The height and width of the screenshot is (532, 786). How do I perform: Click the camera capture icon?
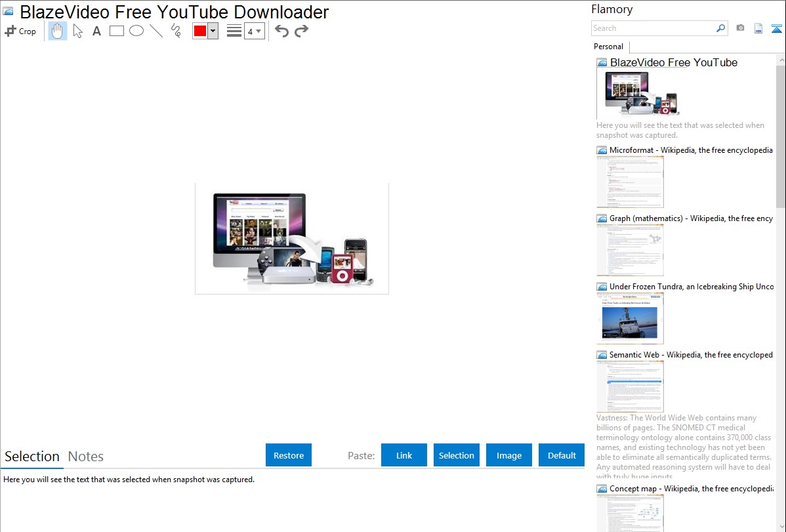pos(740,28)
